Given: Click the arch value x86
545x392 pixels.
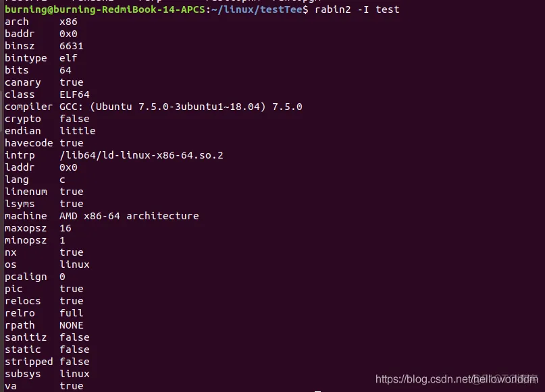Looking at the screenshot, I should [x=68, y=22].
